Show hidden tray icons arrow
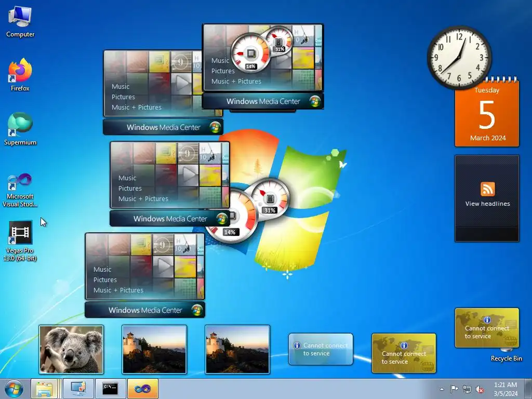 [x=442, y=389]
